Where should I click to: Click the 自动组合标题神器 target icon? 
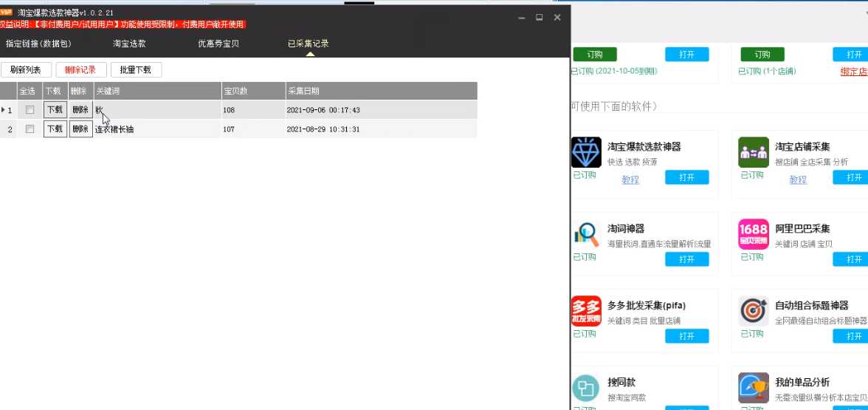[754, 311]
